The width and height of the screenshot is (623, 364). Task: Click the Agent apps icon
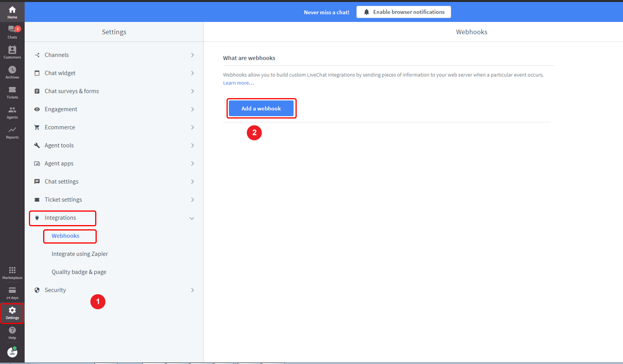[x=37, y=164]
